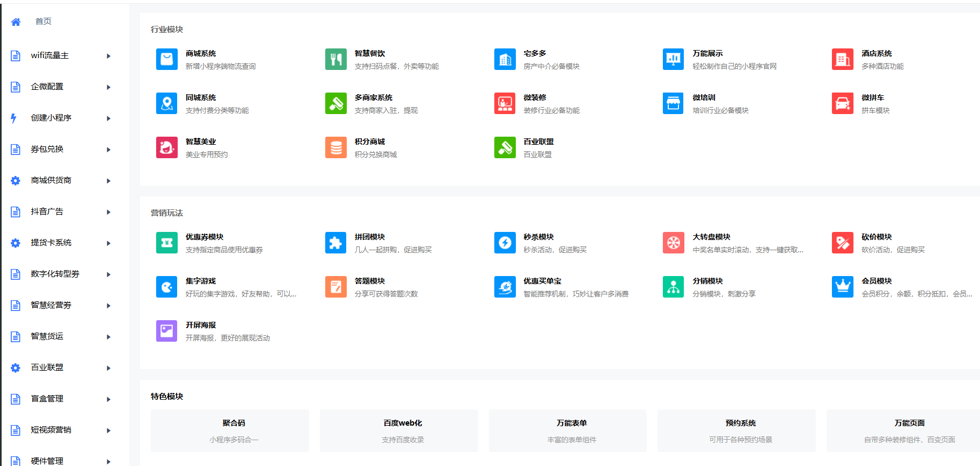
Task: Open the 预约系统 feature card
Action: coord(737,430)
